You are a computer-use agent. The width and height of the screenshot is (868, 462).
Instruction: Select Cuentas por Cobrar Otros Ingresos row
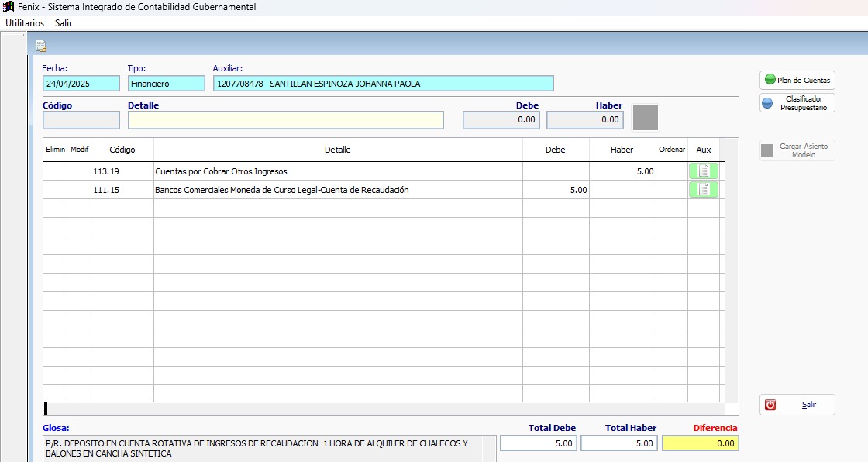tap(337, 171)
